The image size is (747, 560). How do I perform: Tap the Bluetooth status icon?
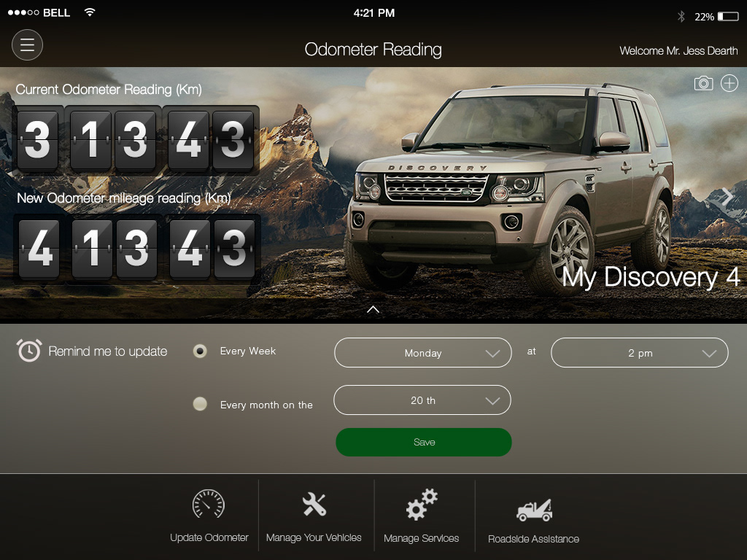[x=681, y=17]
